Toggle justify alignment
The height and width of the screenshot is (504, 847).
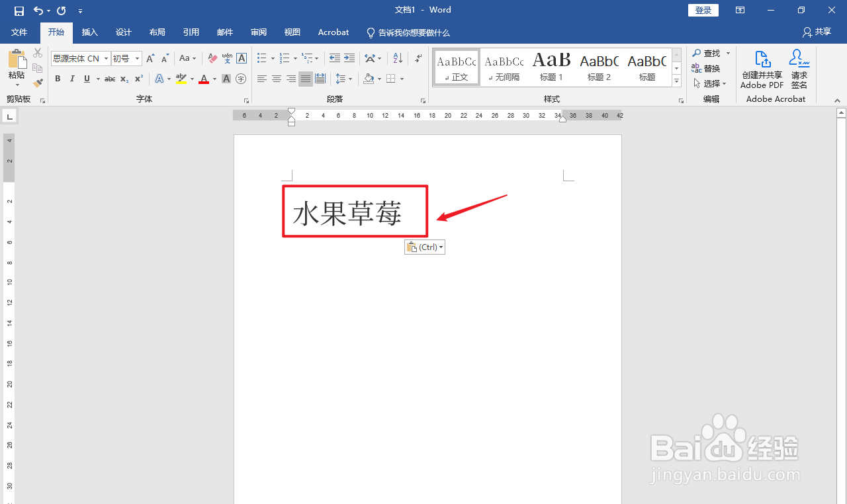(x=306, y=79)
